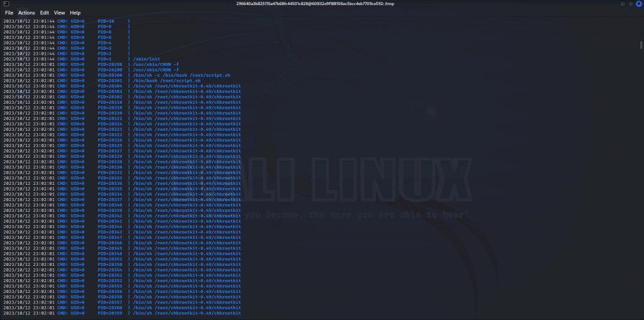Image resolution: width=644 pixels, height=320 pixels.
Task: Click the PID=28346 text
Action: 110,243
